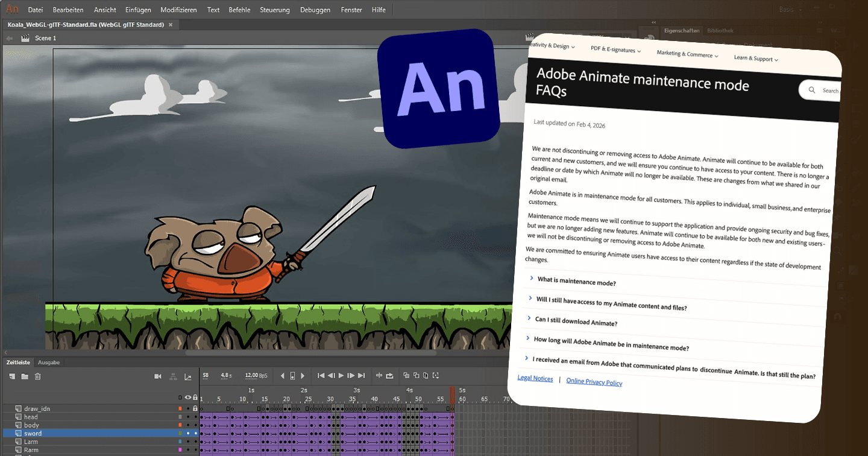Toggle visibility dot of head layer
The height and width of the screenshot is (456, 868).
pyautogui.click(x=187, y=417)
